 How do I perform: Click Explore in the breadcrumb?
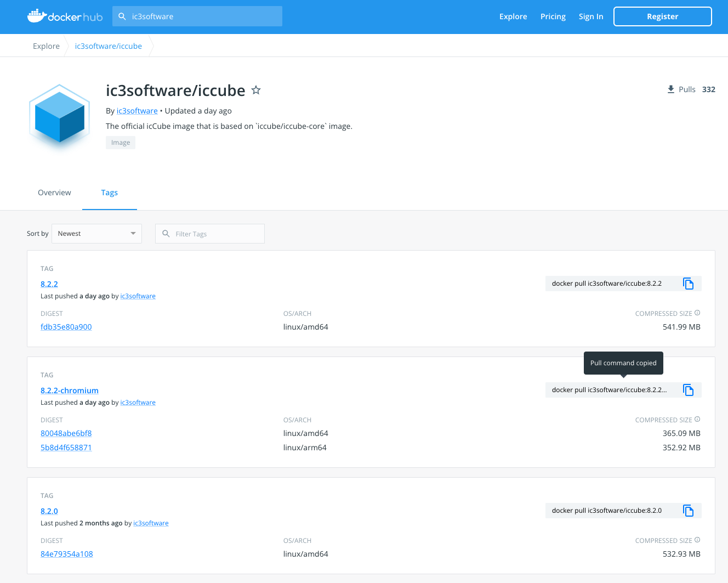point(46,46)
